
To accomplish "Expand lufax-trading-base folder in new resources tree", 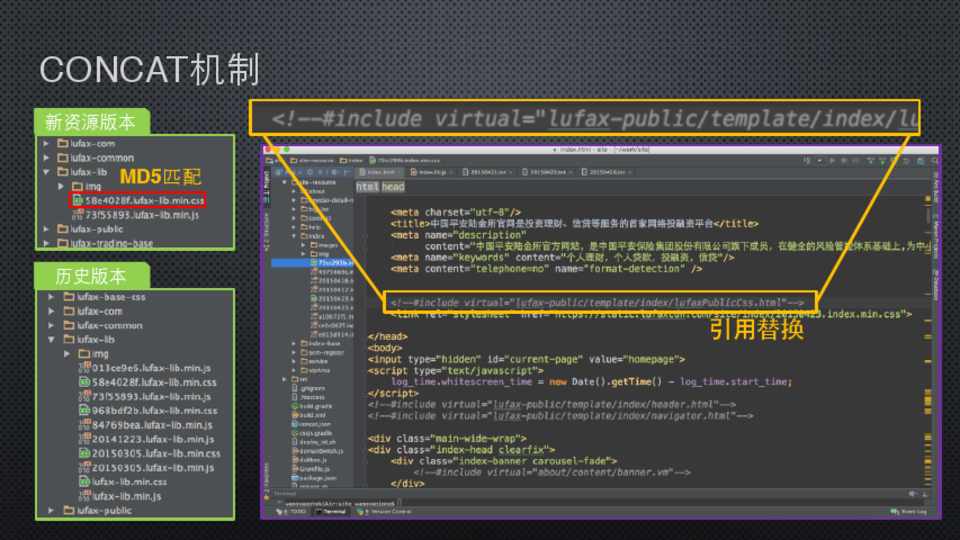I will [x=46, y=243].
